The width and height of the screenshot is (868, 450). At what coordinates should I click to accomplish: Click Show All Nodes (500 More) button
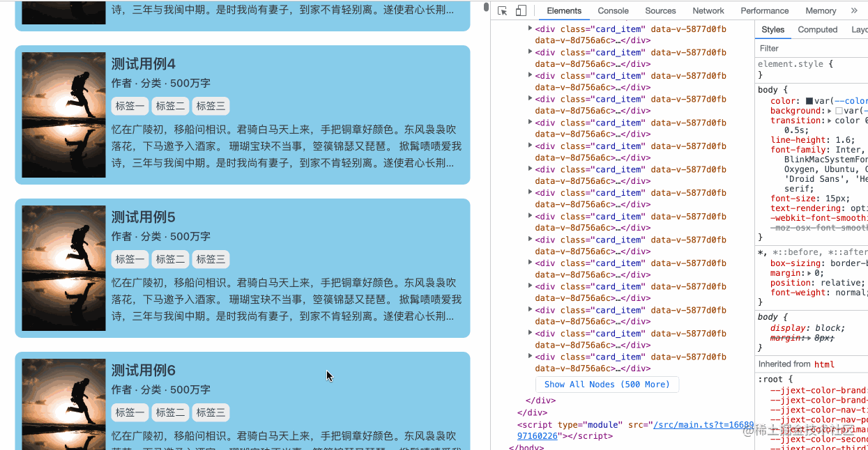tap(607, 384)
